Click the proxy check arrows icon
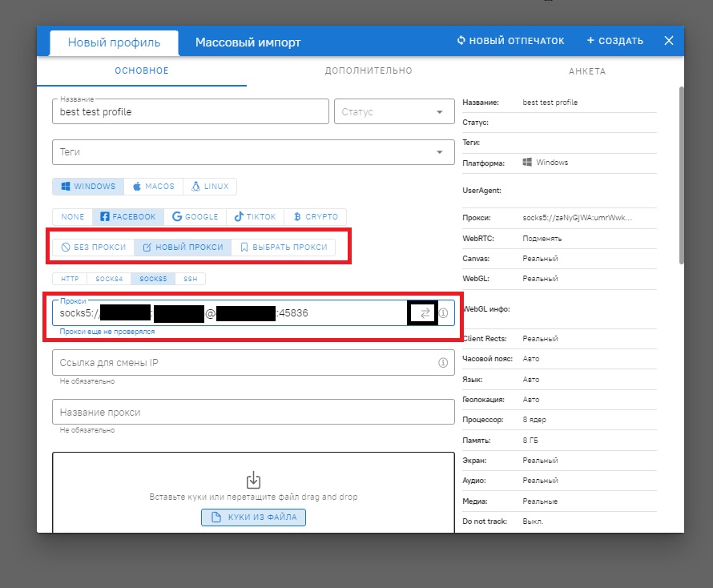Screen dimensions: 713x588 (x=425, y=313)
